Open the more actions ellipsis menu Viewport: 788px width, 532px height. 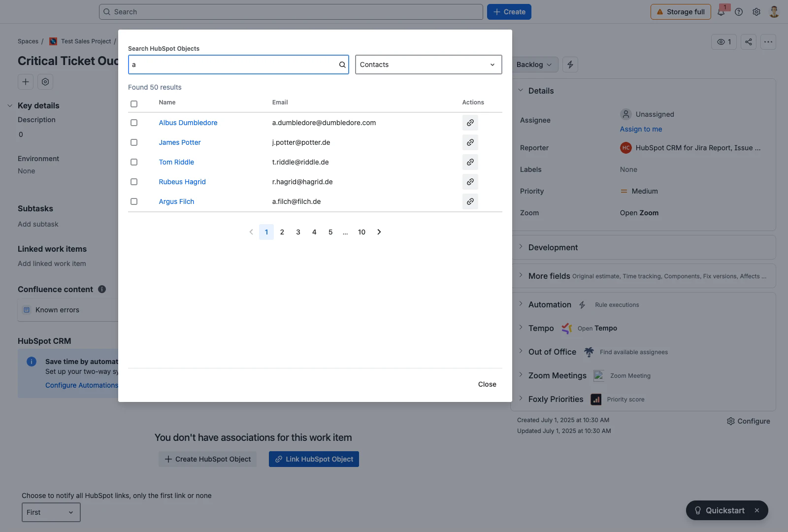tap(768, 42)
